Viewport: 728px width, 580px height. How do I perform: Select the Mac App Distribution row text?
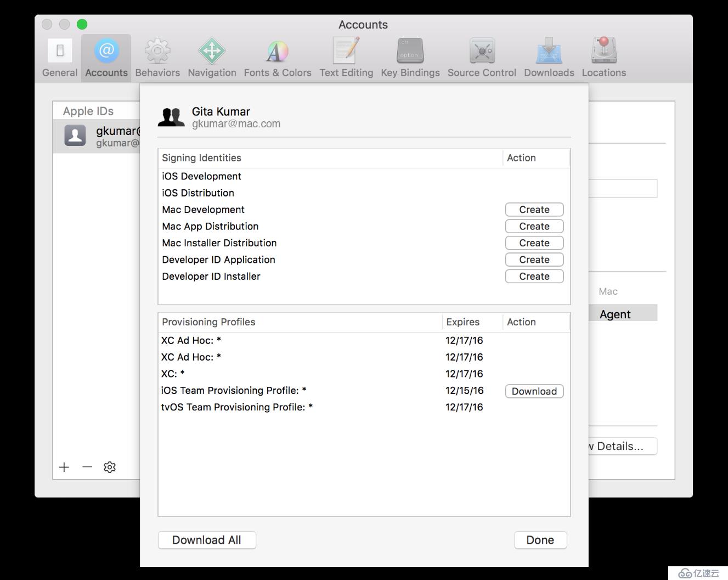(210, 226)
